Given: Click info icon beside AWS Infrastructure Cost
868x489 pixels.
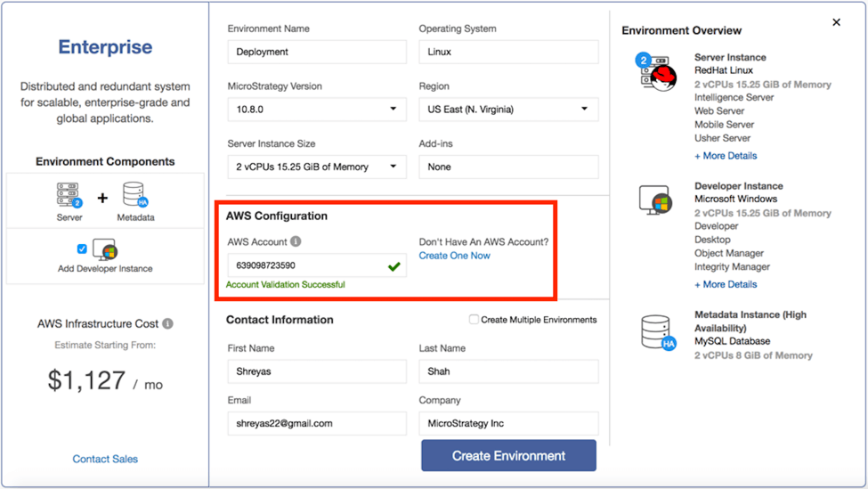Looking at the screenshot, I should 167,324.
